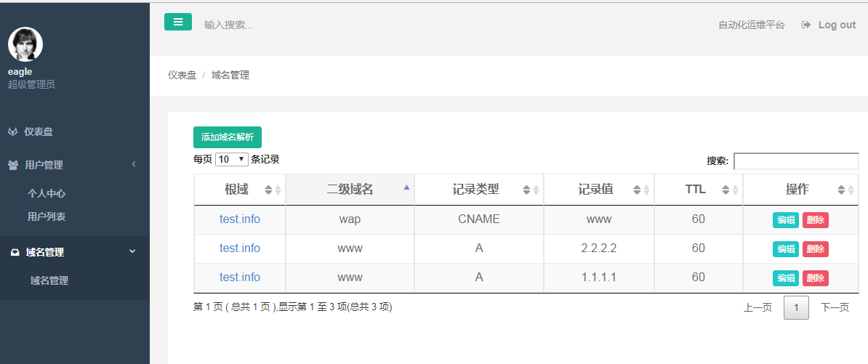Focus the 搜索 table search field

(x=796, y=161)
